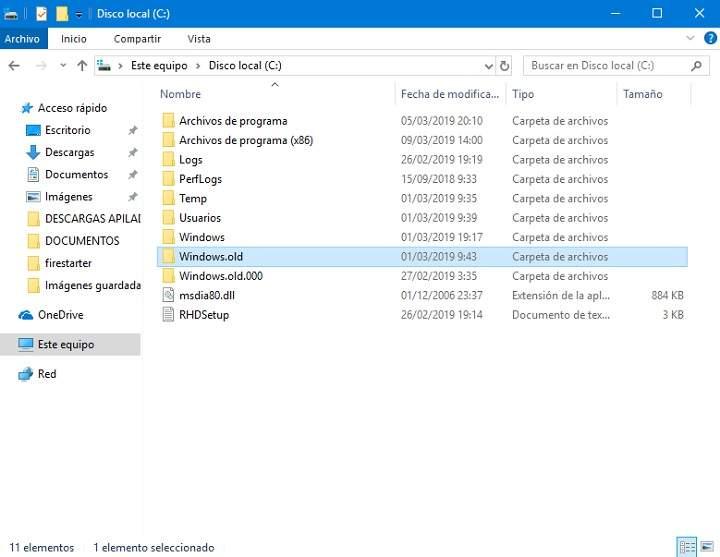Switch to the Compartir ribbon tab

coord(137,39)
